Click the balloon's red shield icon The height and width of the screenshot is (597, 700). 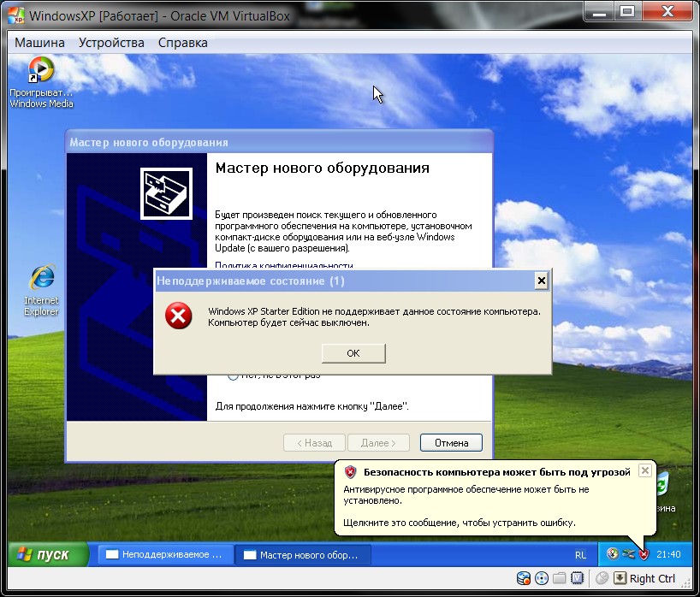(351, 472)
